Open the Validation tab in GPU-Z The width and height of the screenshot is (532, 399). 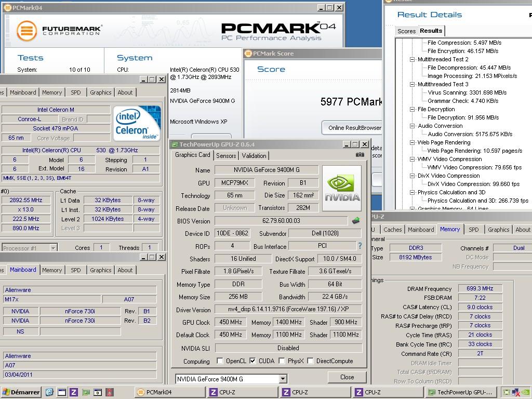254,156
